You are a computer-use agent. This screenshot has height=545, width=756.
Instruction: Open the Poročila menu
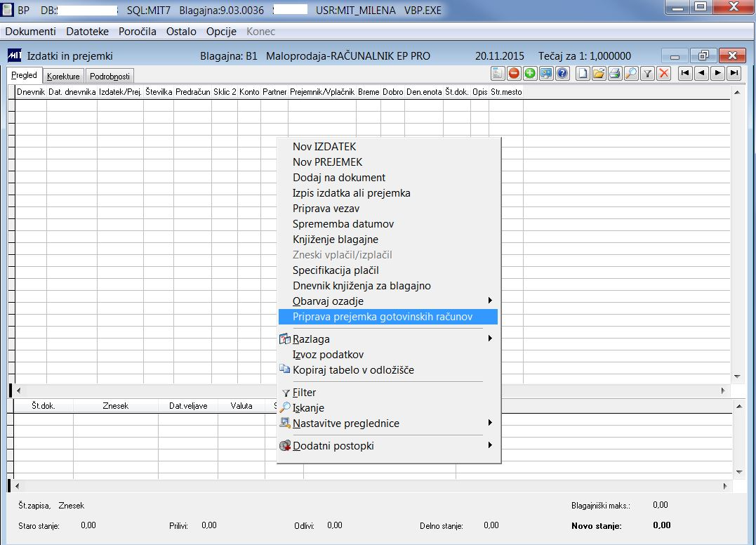click(x=138, y=32)
